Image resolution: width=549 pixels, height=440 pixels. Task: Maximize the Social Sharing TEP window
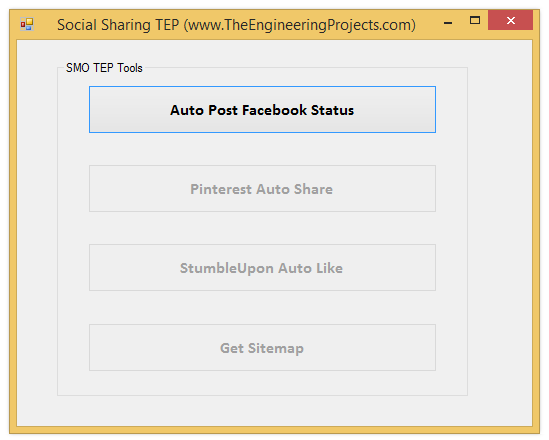pos(475,20)
